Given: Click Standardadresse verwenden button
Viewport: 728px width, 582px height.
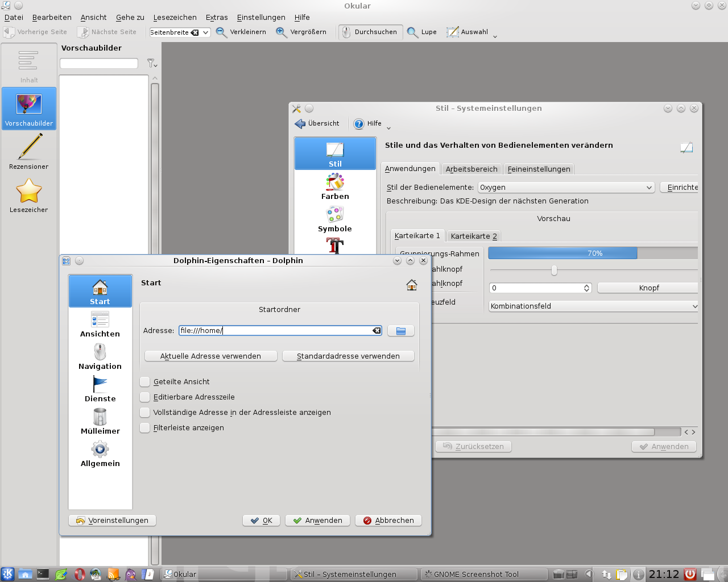Looking at the screenshot, I should pos(348,356).
